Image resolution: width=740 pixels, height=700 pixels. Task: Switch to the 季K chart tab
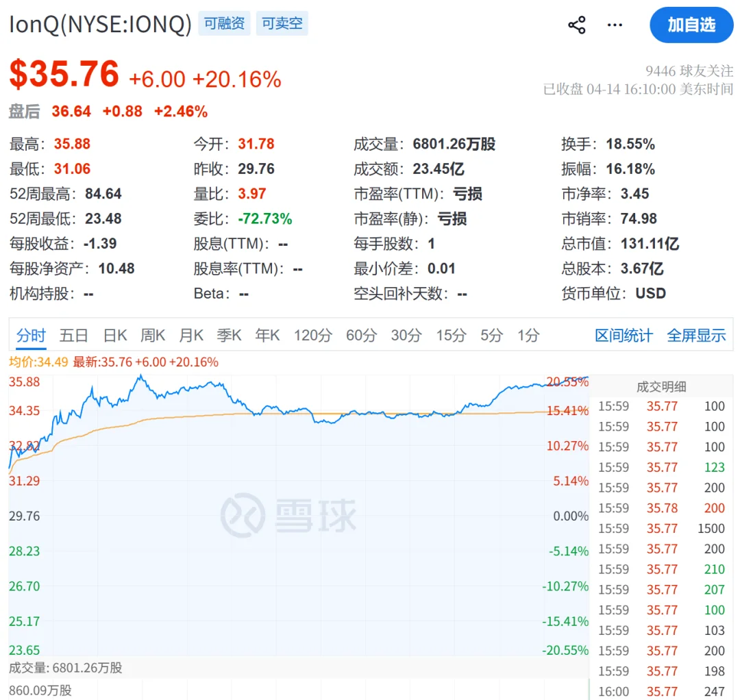tap(229, 336)
